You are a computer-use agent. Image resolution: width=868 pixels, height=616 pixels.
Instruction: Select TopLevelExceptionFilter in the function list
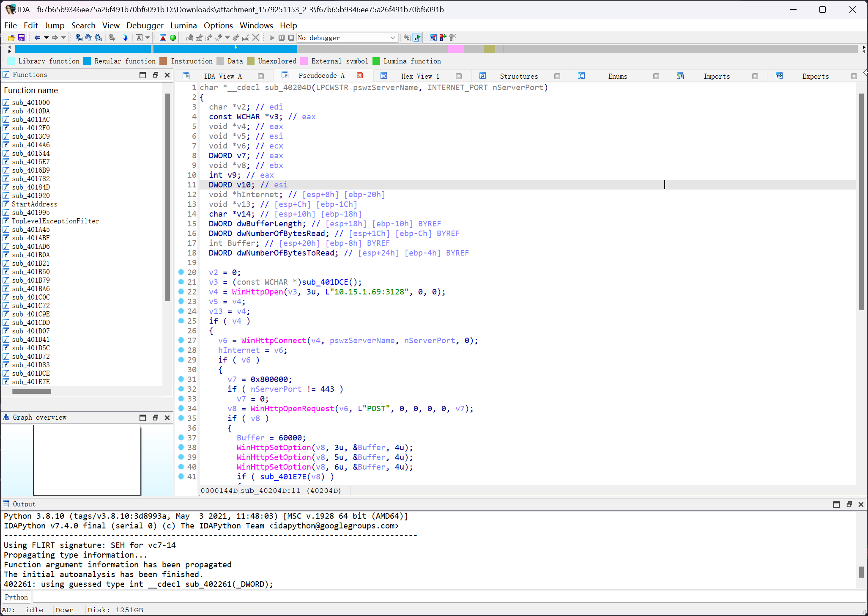[x=55, y=221]
